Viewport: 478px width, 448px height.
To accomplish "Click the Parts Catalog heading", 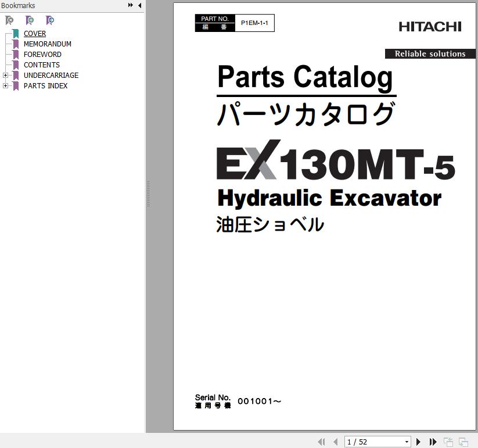I will pos(305,78).
